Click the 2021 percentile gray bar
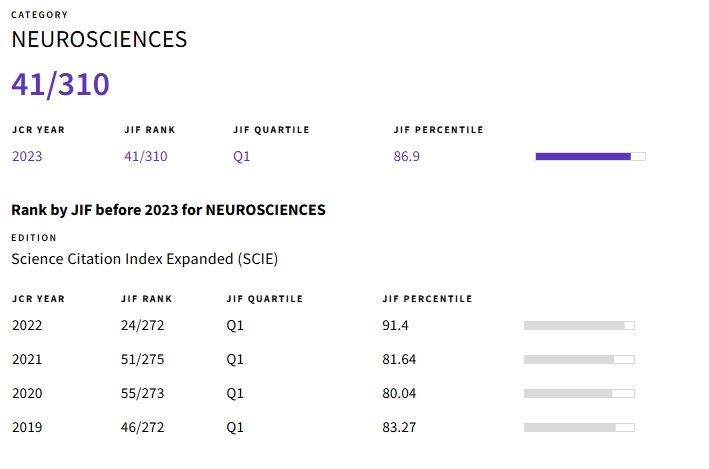Screen dimensions: 709x469 [x=579, y=359]
